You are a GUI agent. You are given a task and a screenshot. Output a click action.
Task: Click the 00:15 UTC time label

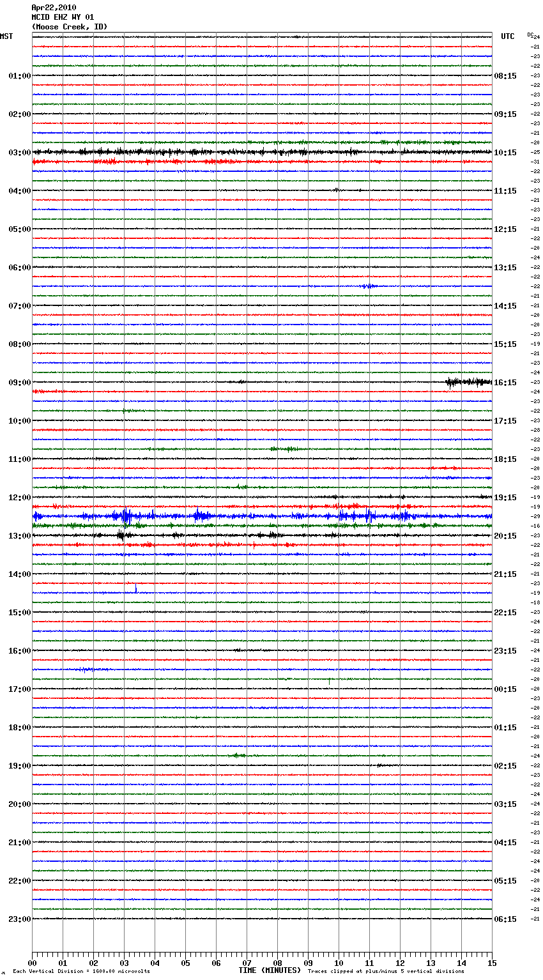pos(505,689)
